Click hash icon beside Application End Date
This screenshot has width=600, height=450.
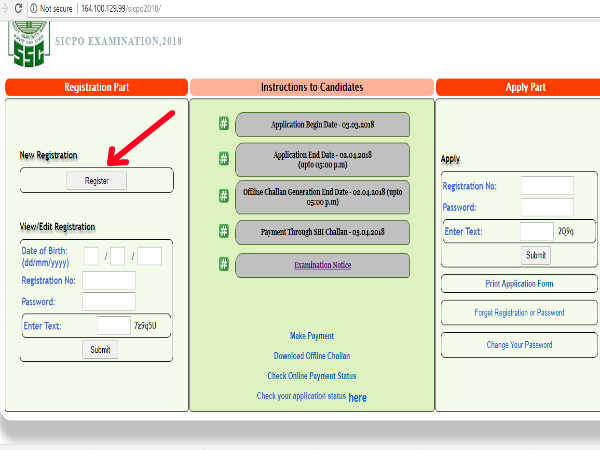pos(224,158)
